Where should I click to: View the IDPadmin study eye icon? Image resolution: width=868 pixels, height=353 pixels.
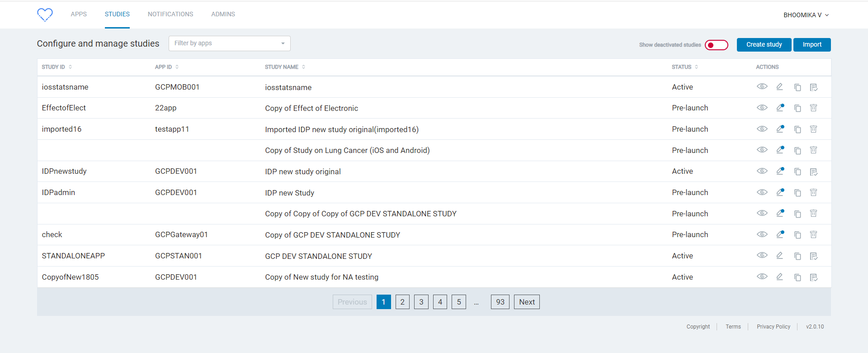point(762,192)
